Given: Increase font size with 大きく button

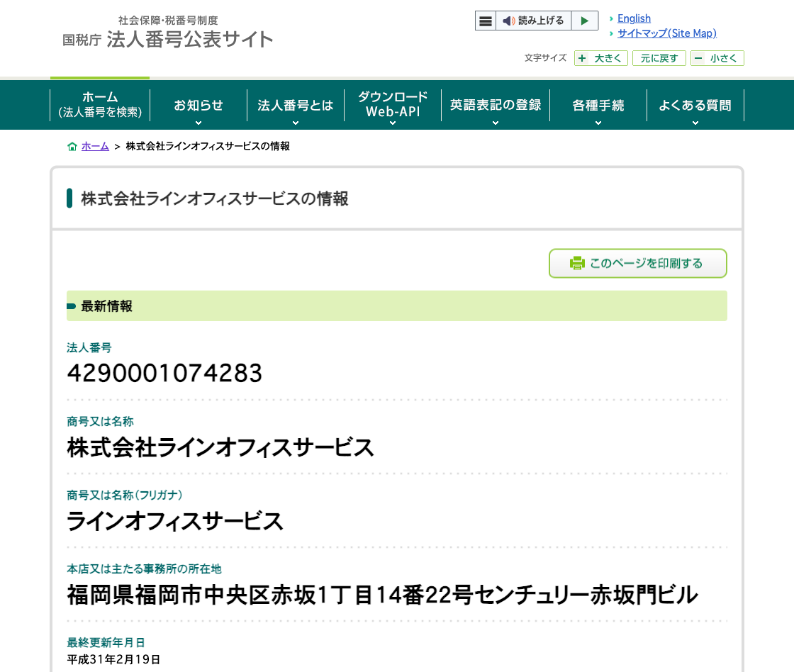Looking at the screenshot, I should 601,58.
